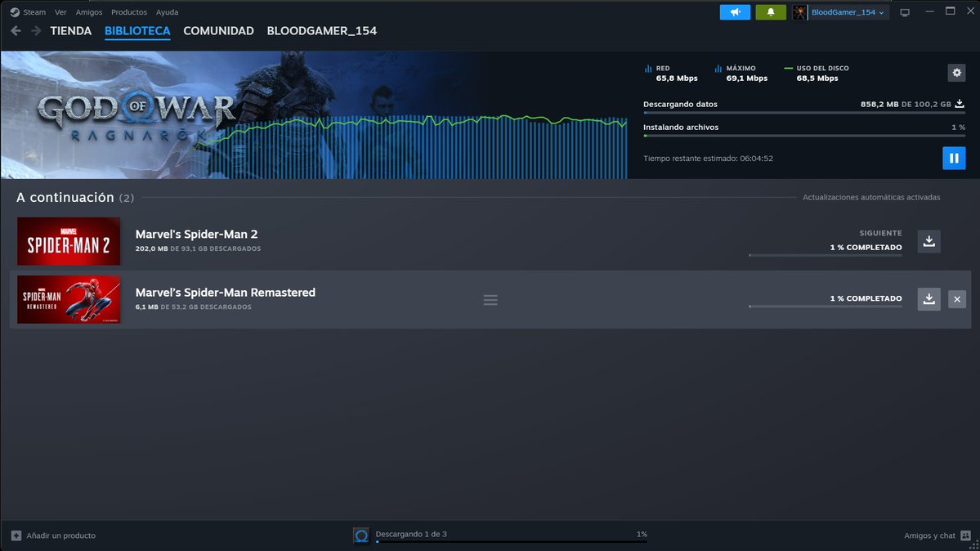Open download settings gear icon
The height and width of the screenshot is (551, 980).
[x=957, y=73]
